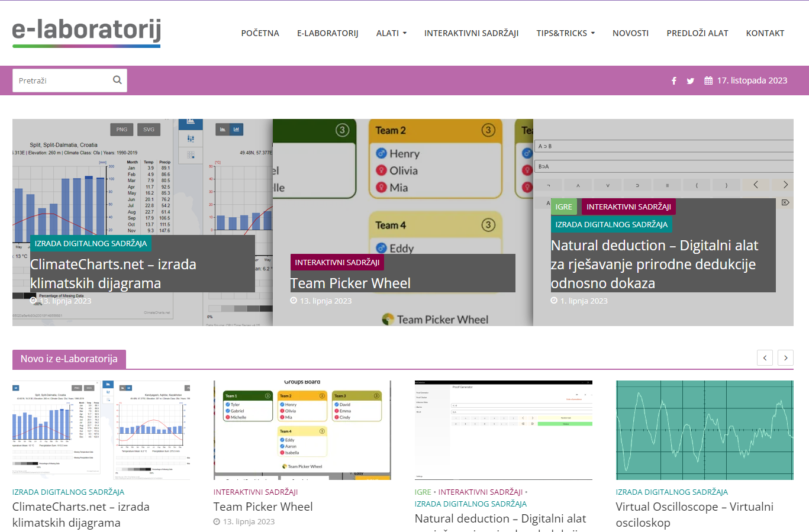Click Team Picker Wheel card title link
Screen dimensions: 809x532
point(263,507)
